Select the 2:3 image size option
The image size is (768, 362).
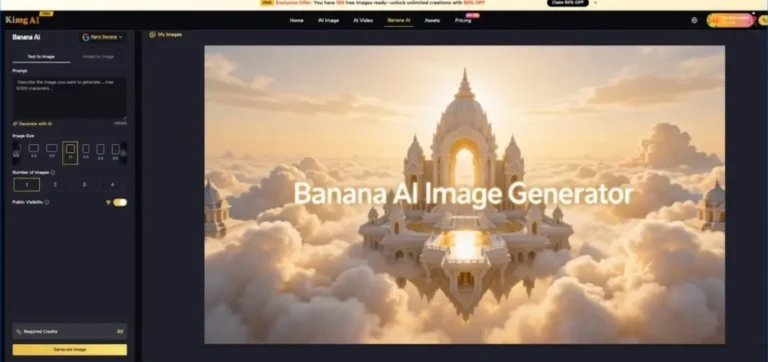click(x=86, y=150)
